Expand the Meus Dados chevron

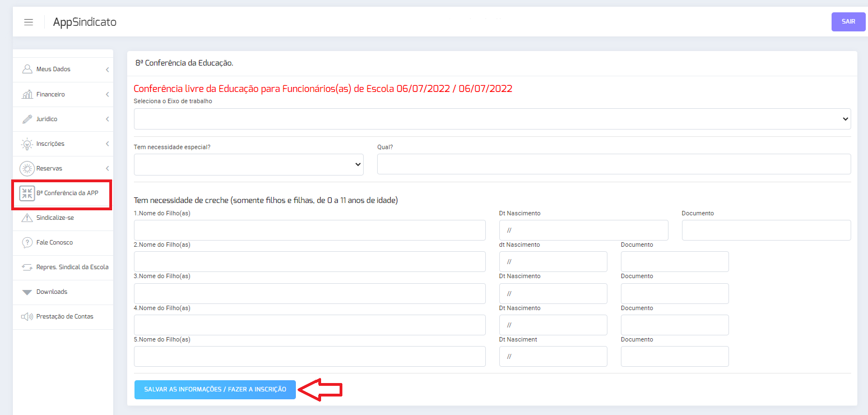click(x=107, y=70)
